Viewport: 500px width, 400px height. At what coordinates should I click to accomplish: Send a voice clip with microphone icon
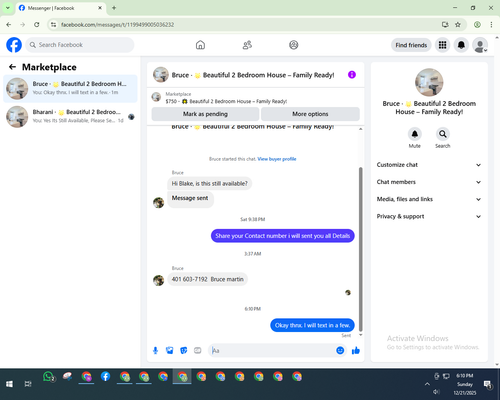pyautogui.click(x=155, y=350)
